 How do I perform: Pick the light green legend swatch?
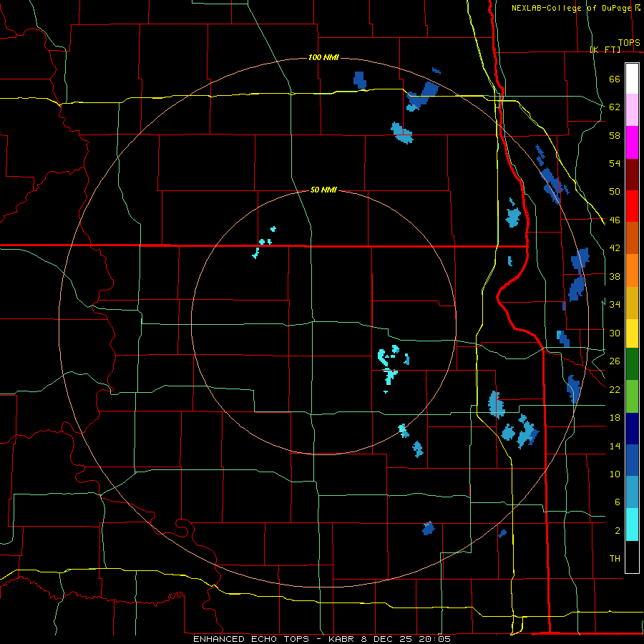[x=632, y=396]
